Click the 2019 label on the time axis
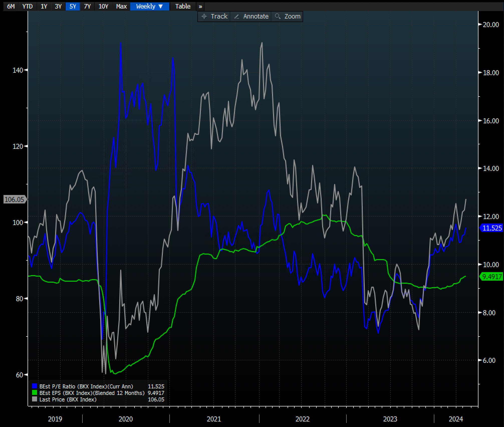This screenshot has height=427, width=504. (x=55, y=419)
